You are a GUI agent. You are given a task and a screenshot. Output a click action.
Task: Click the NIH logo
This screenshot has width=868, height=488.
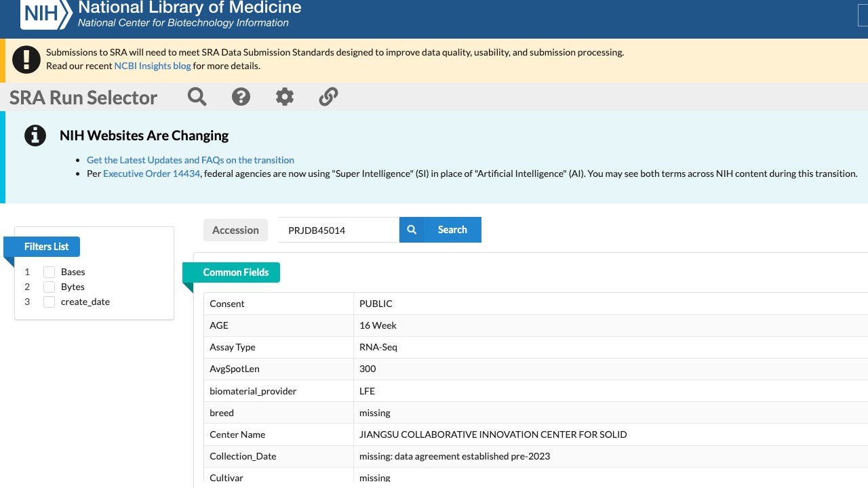46,14
